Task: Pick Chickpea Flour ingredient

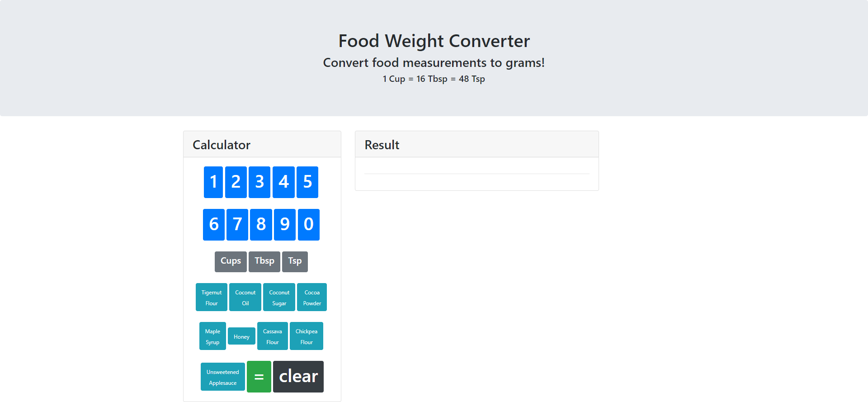Action: tap(307, 336)
